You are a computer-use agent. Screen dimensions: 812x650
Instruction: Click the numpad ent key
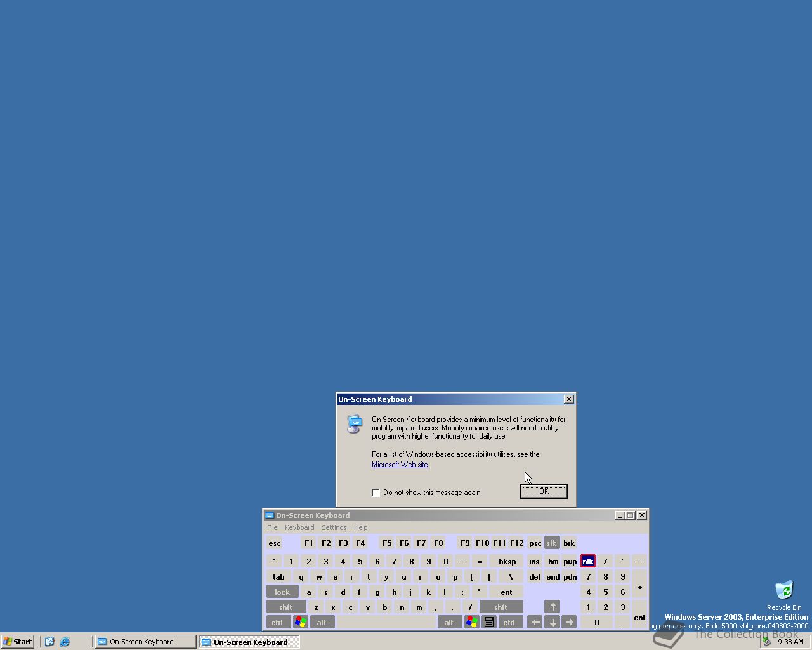point(639,614)
